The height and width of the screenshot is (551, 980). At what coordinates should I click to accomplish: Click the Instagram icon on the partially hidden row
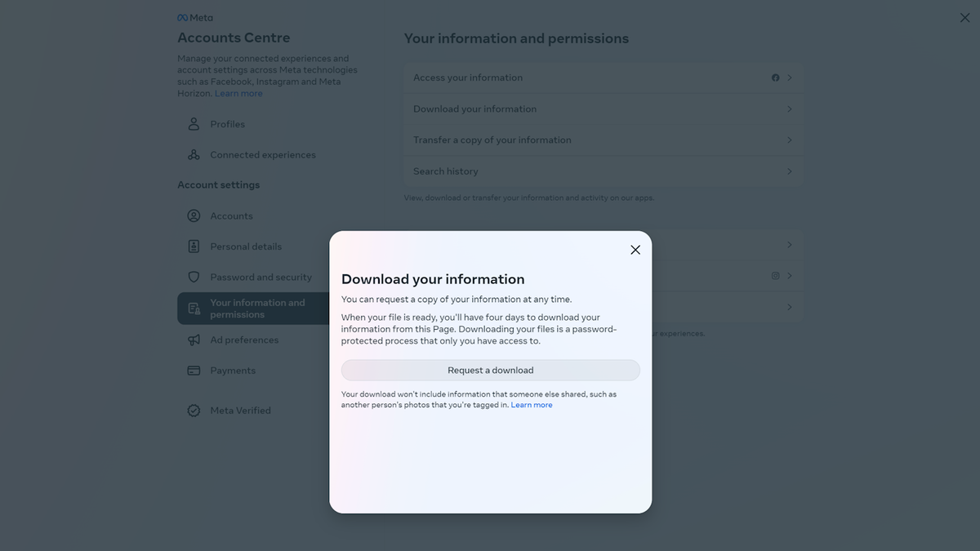776,276
